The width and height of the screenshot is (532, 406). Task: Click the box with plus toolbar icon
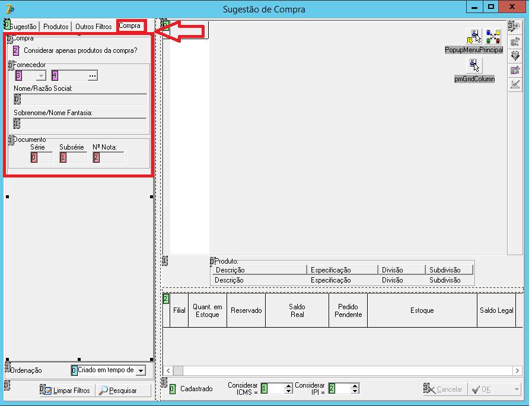pyautogui.click(x=515, y=70)
